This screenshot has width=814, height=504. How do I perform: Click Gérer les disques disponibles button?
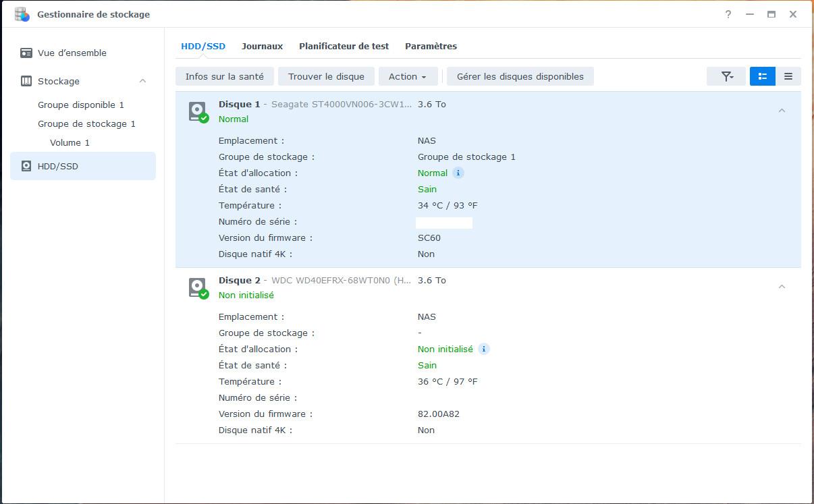[x=520, y=76]
